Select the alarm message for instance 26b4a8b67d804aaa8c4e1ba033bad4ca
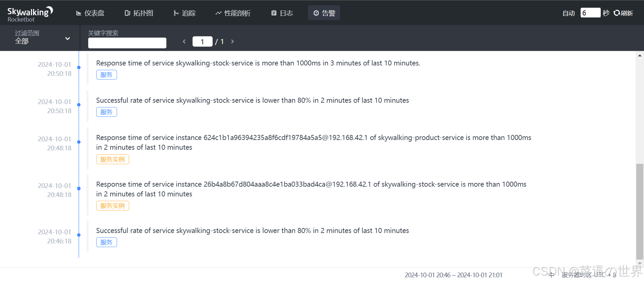 coord(311,189)
